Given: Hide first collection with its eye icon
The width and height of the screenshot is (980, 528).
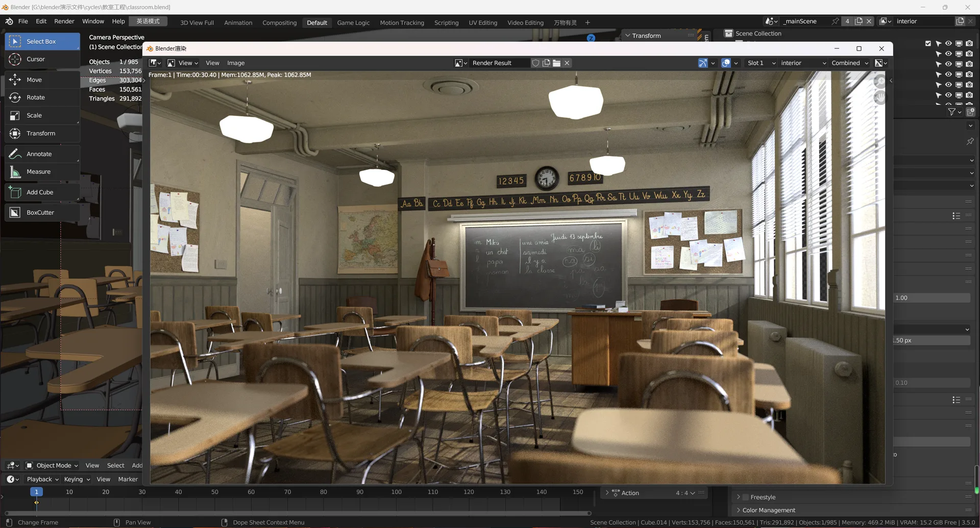Looking at the screenshot, I should point(948,43).
